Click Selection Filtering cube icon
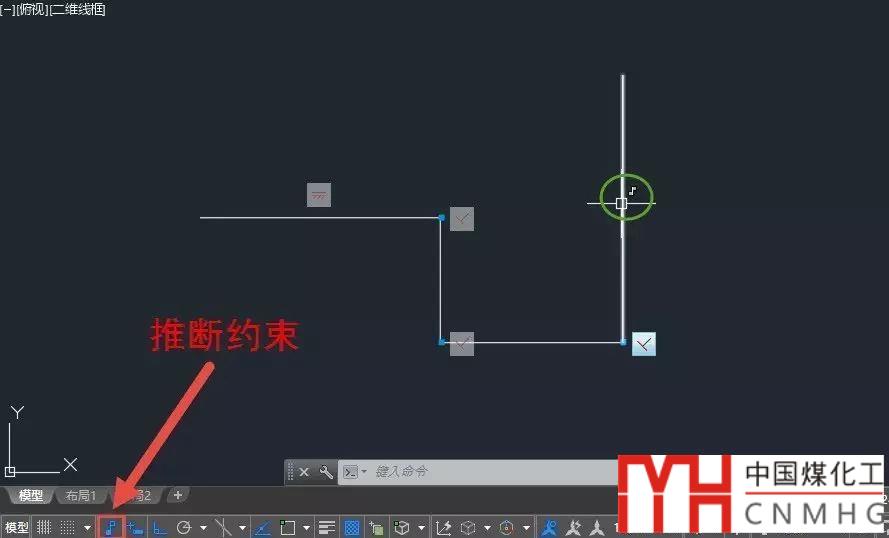The image size is (889, 538). pos(468,528)
